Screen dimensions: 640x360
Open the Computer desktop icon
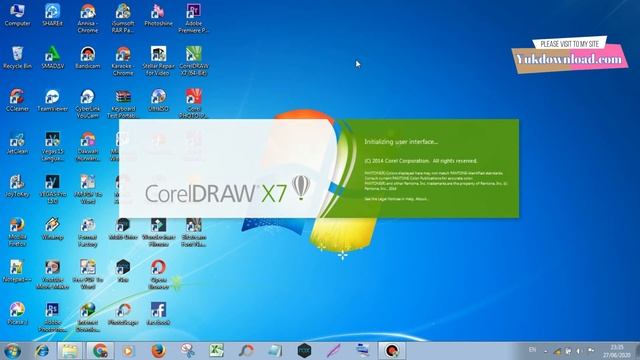(17, 16)
